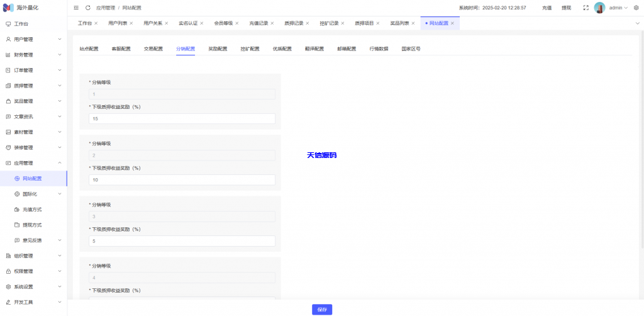Switch to the 交易配置 tab
644x316 pixels.
click(153, 49)
